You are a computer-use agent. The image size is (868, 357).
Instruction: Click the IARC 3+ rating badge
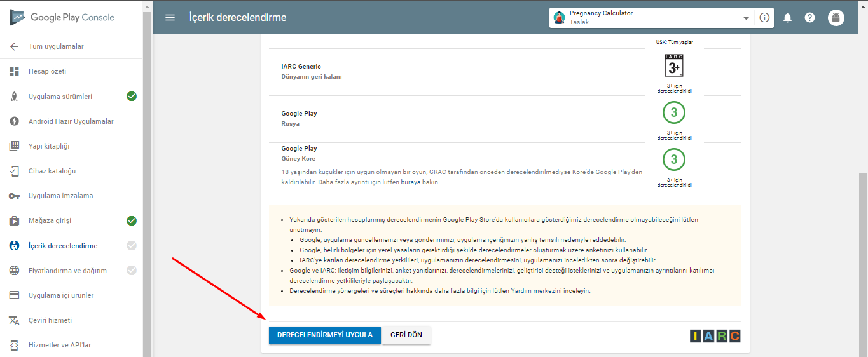pos(674,65)
